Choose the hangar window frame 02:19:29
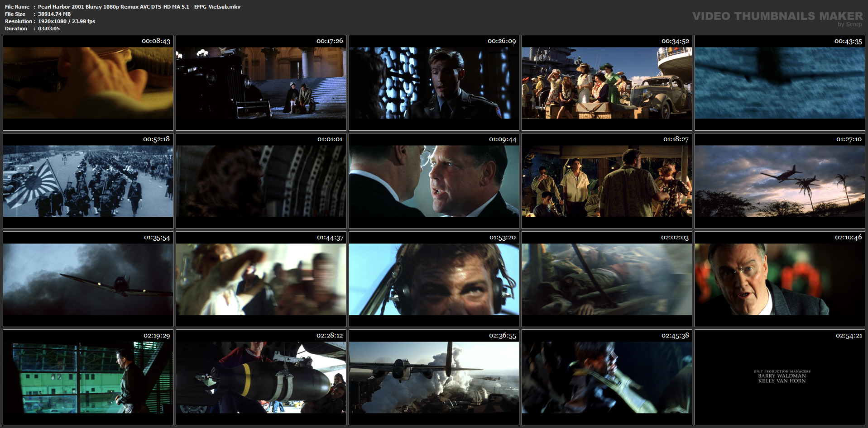The height and width of the screenshot is (428, 868). pos(88,377)
